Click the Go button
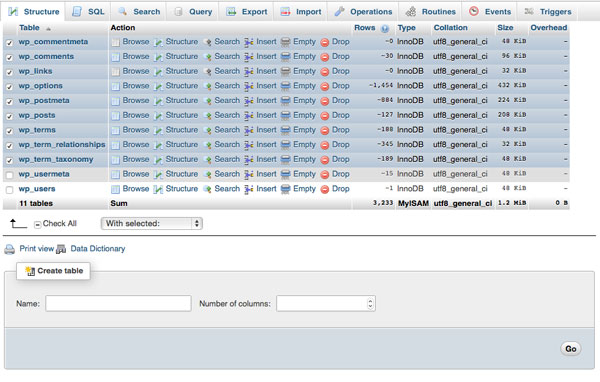This screenshot has width=600, height=382. (x=571, y=349)
